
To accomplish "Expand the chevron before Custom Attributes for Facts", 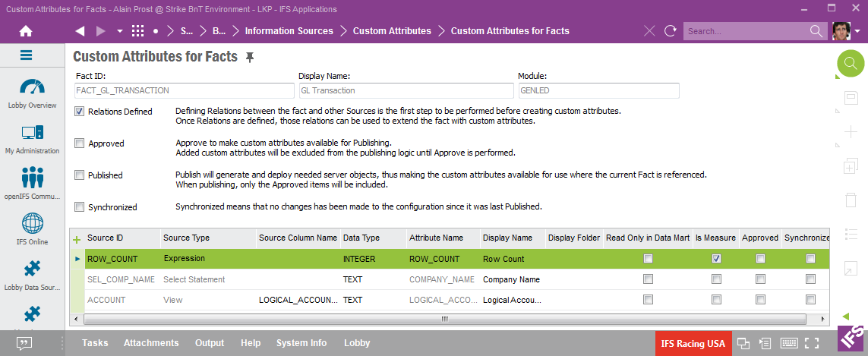I will click(441, 31).
